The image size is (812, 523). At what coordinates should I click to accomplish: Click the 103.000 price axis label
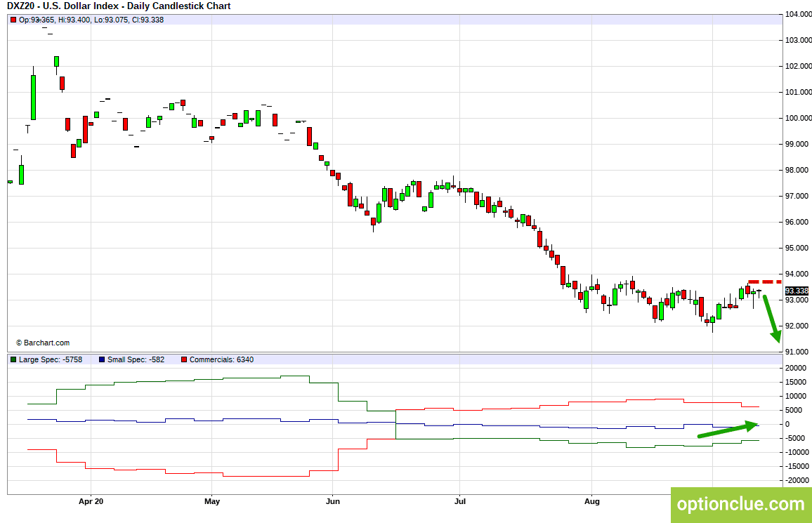coord(798,40)
